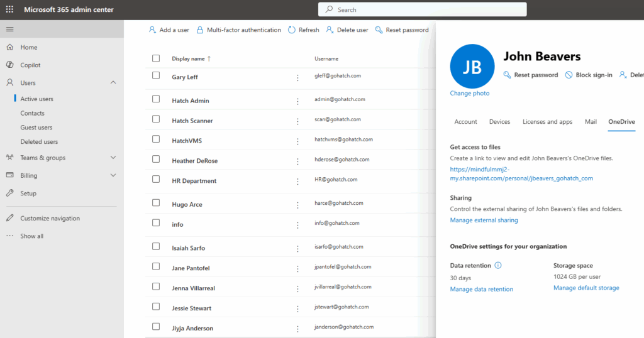Image resolution: width=644 pixels, height=338 pixels.
Task: Click the Teams & groups icon
Action: (x=10, y=158)
